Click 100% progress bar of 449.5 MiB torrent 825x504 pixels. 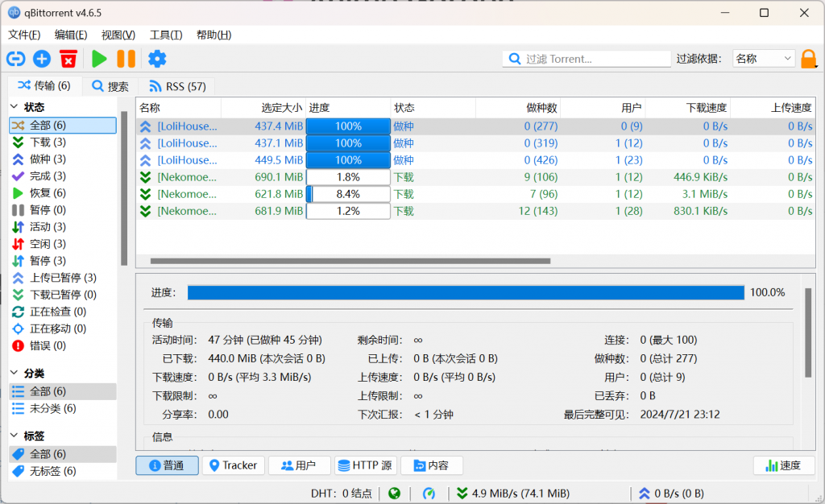click(348, 160)
